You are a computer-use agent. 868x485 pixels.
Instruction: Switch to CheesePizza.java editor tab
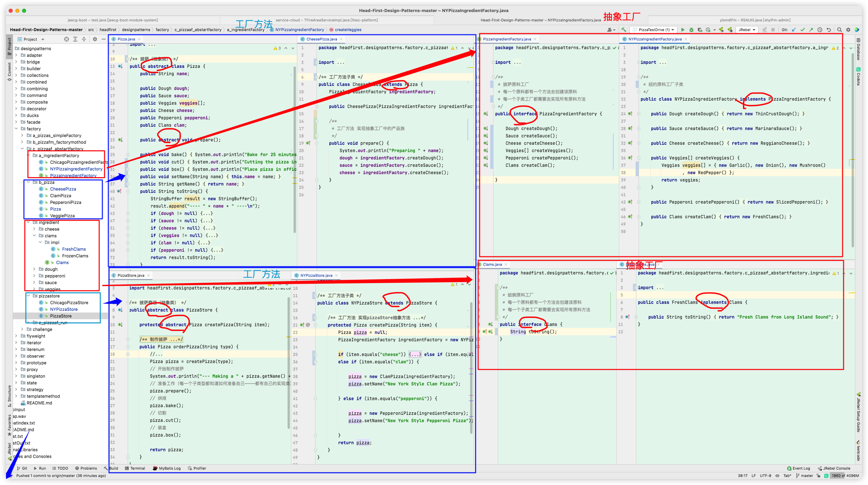[321, 39]
